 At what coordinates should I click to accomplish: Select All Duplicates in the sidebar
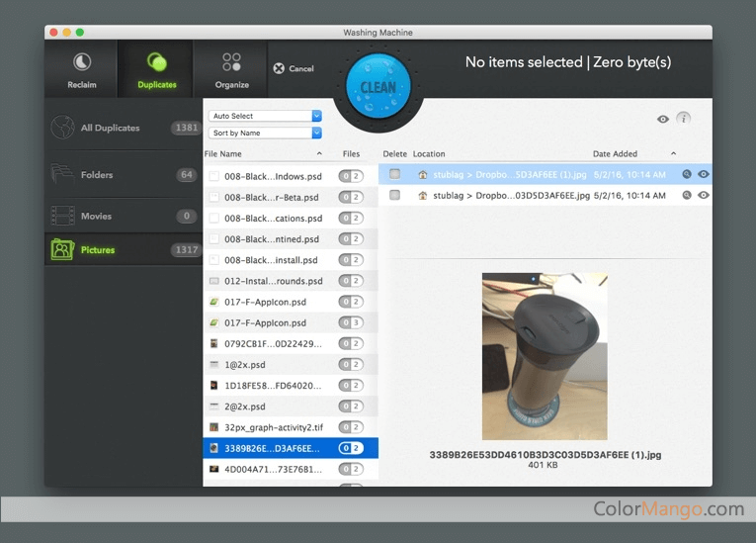pos(124,128)
